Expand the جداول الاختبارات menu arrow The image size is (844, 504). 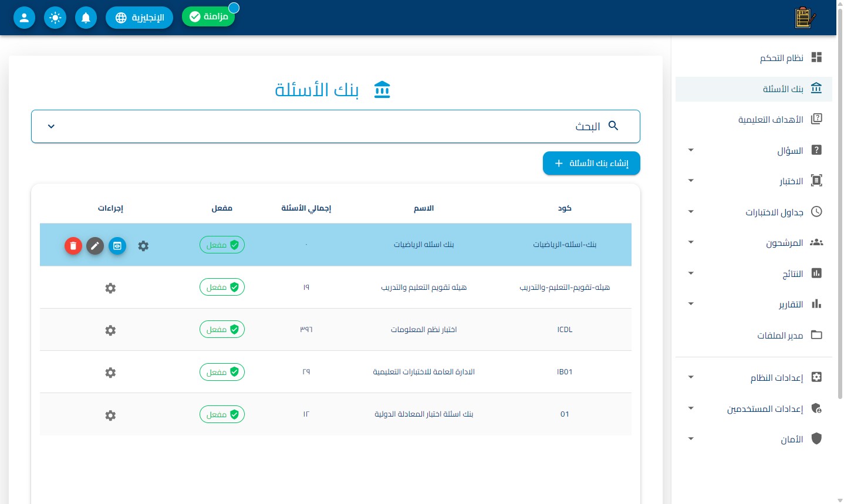click(691, 212)
